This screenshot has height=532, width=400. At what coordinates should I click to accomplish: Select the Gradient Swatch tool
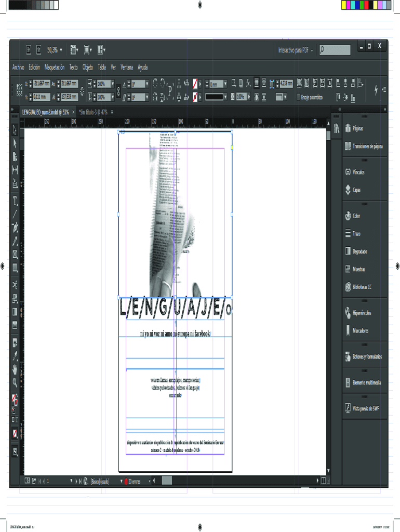(15, 312)
